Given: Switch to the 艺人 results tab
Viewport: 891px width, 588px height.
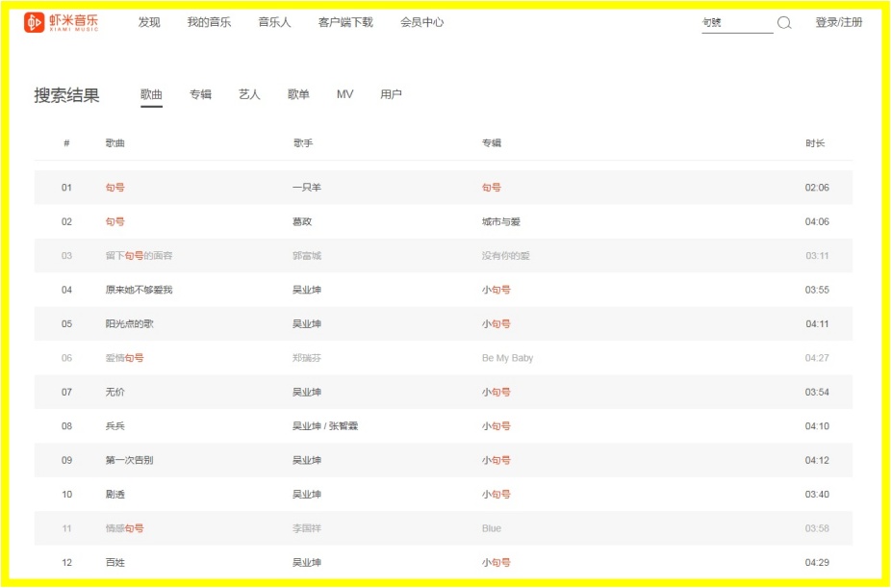Looking at the screenshot, I should tap(249, 94).
